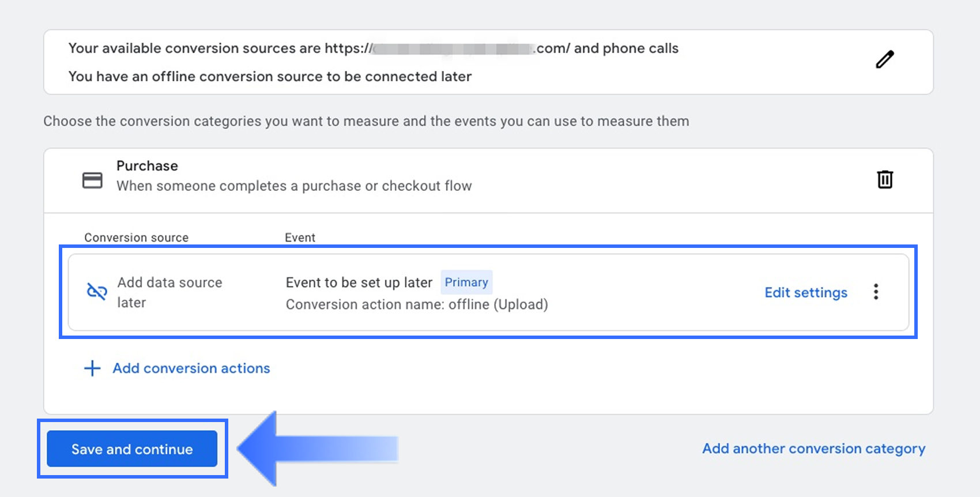
Task: Click the available conversion sources sentence
Action: (x=373, y=48)
